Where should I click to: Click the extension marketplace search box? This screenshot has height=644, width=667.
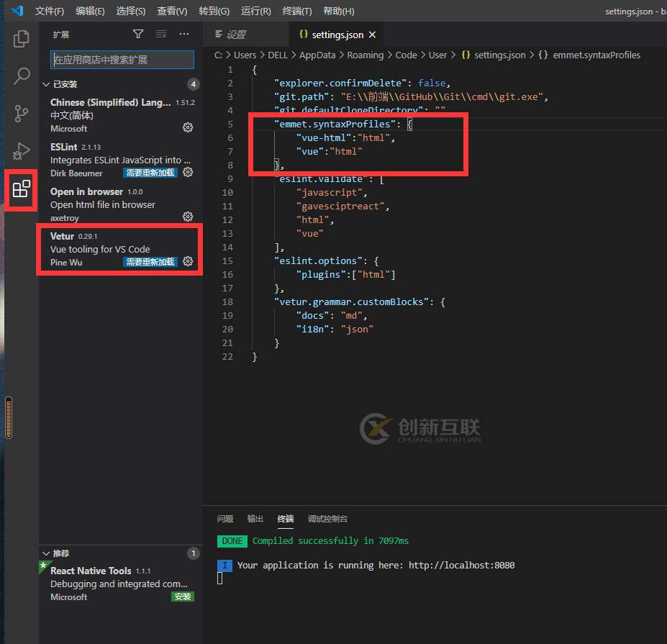tap(122, 60)
